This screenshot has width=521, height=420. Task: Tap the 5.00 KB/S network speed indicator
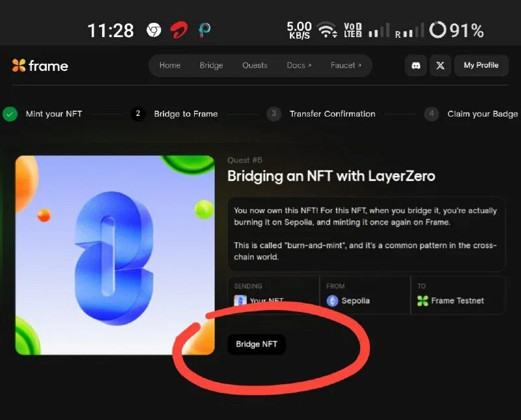(299, 30)
